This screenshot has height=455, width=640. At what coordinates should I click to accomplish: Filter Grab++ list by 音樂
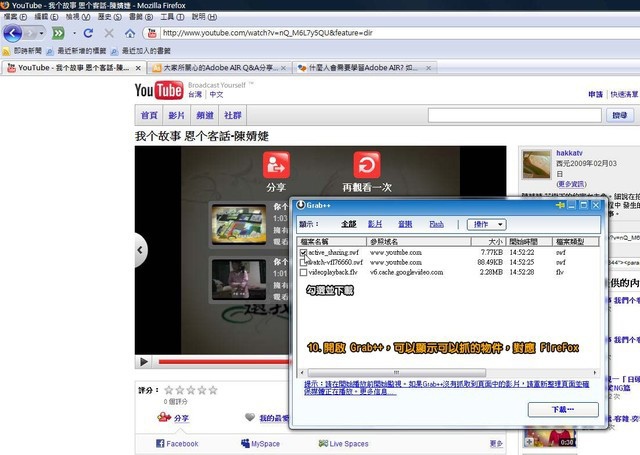(405, 224)
